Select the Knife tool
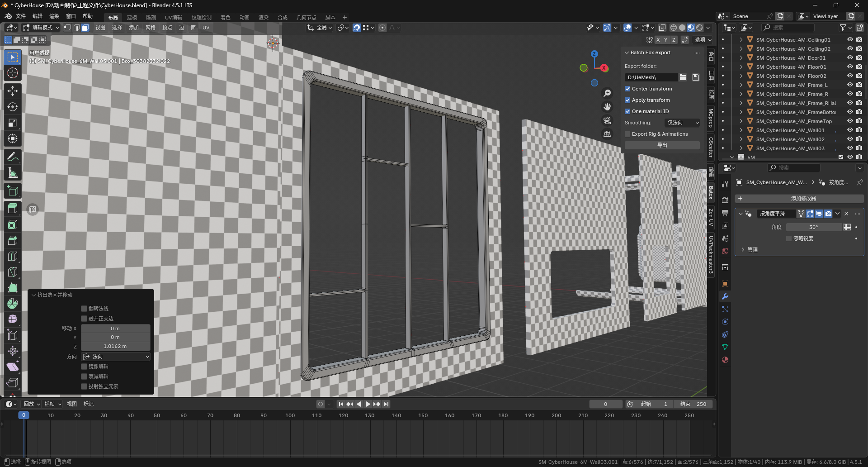The width and height of the screenshot is (868, 467). pyautogui.click(x=13, y=272)
